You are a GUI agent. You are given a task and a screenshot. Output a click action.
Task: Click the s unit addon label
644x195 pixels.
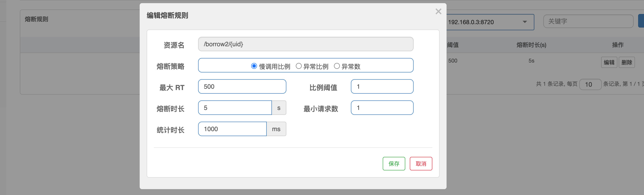click(279, 108)
